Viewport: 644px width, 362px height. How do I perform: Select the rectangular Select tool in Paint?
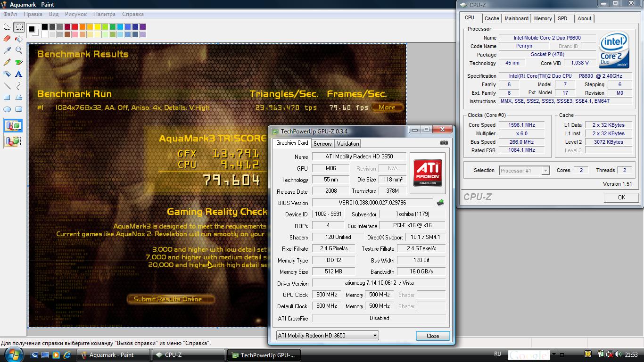(x=19, y=27)
